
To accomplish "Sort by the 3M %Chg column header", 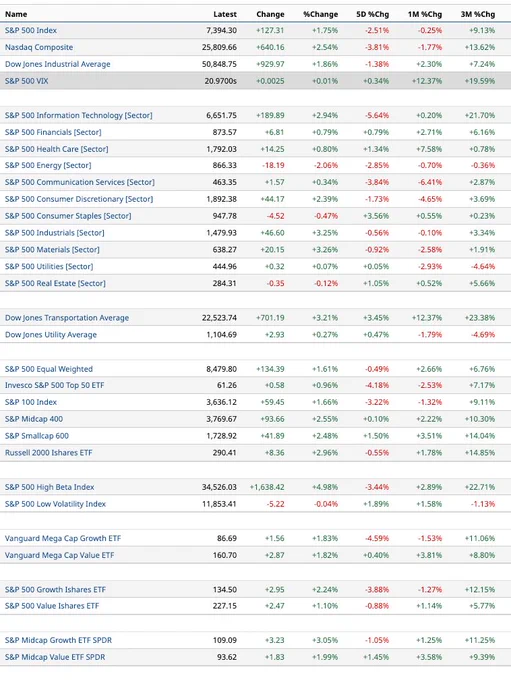I will point(478,14).
